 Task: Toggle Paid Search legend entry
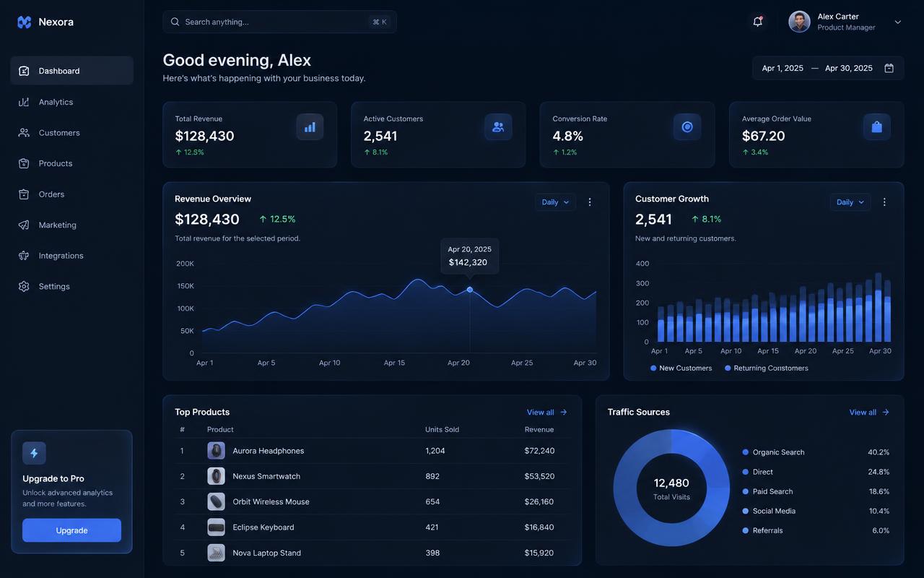(x=767, y=491)
